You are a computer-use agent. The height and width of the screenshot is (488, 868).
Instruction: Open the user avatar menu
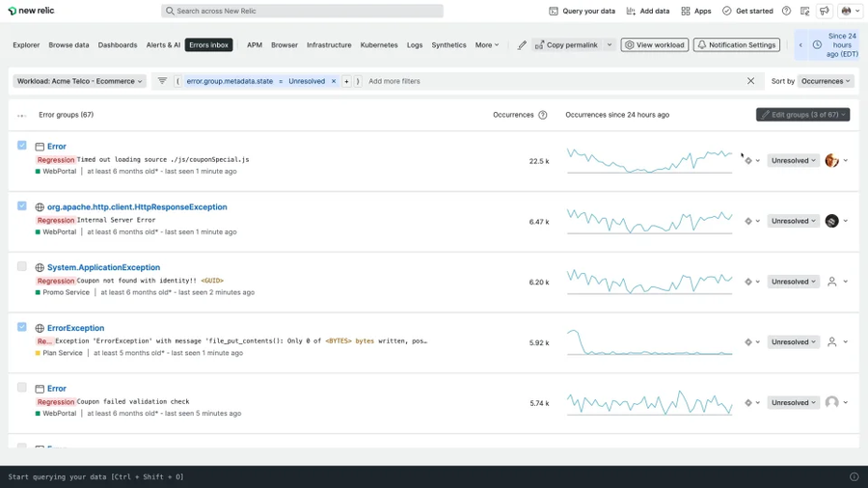851,11
